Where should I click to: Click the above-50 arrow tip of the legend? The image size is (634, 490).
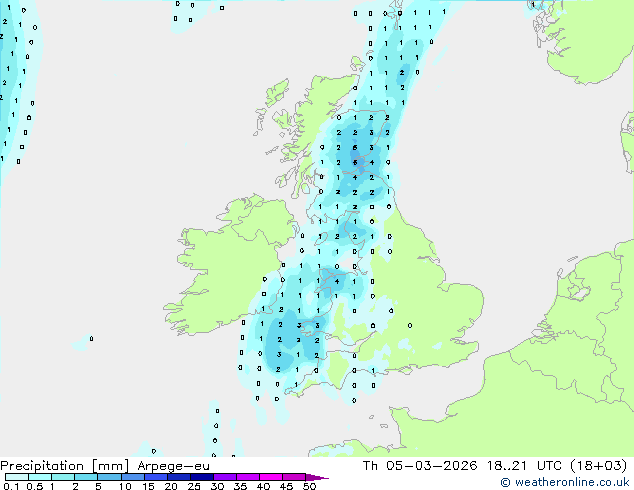point(317,477)
